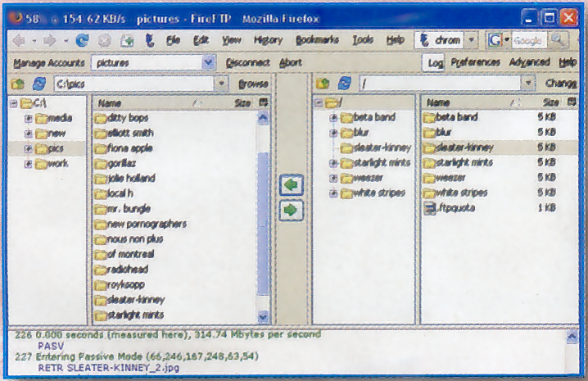The image size is (588, 381).
Task: Open dropdown next to chrom toolbar field
Action: click(x=472, y=39)
